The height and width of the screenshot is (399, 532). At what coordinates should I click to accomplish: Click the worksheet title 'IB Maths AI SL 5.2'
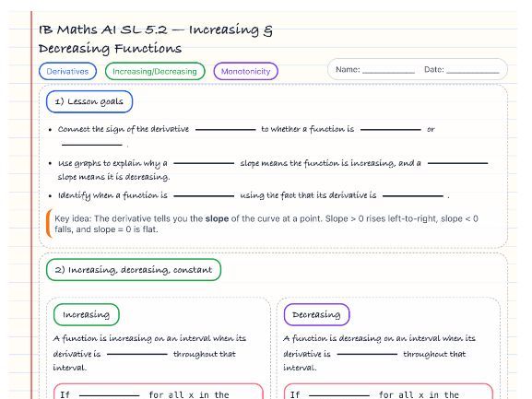[x=102, y=29]
